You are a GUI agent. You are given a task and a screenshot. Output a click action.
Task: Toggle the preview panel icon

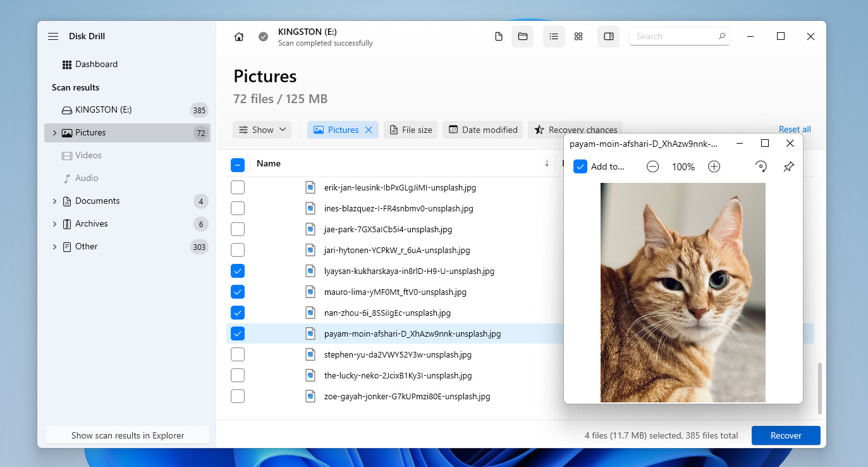[608, 37]
